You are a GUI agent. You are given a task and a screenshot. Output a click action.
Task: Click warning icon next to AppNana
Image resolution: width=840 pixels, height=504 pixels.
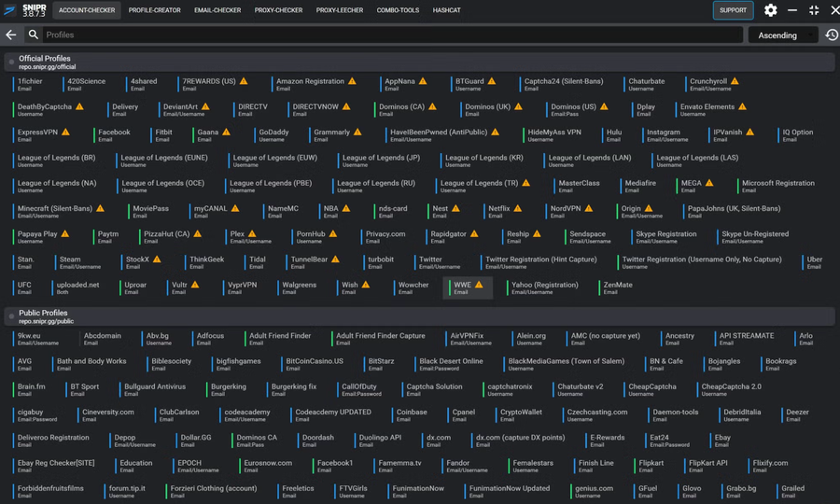(423, 81)
